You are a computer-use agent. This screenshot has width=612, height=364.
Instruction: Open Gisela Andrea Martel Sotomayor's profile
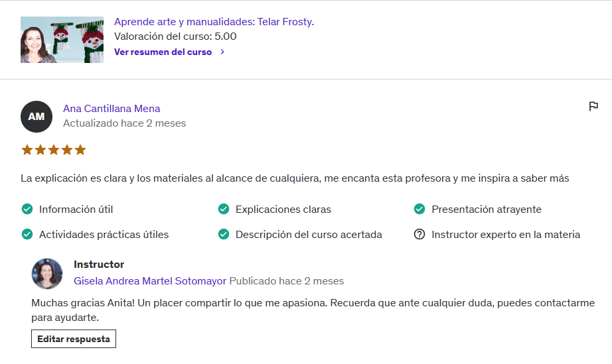point(150,281)
